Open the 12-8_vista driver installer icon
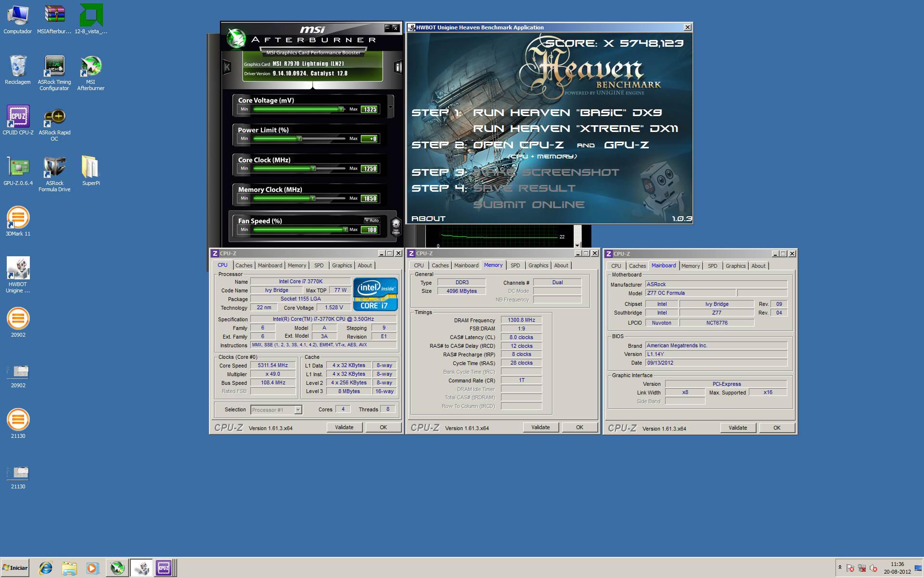The width and height of the screenshot is (924, 578). (x=91, y=19)
